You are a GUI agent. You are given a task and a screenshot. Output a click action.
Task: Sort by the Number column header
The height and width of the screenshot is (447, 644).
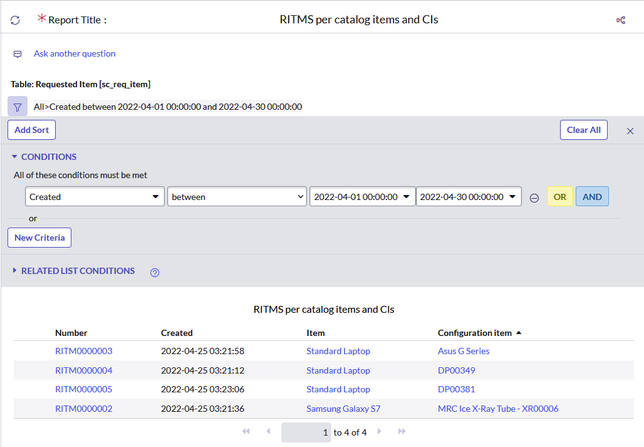click(71, 333)
